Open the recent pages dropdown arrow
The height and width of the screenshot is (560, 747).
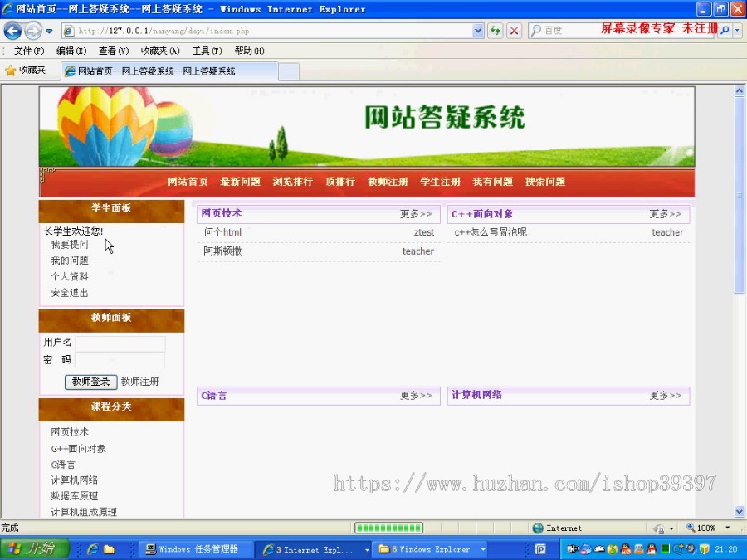click(49, 31)
